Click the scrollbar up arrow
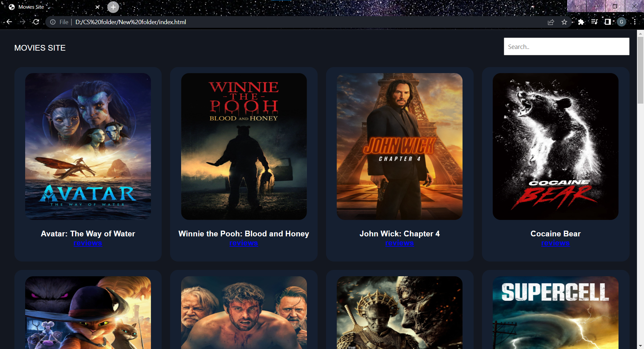The width and height of the screenshot is (644, 349). pos(640,33)
